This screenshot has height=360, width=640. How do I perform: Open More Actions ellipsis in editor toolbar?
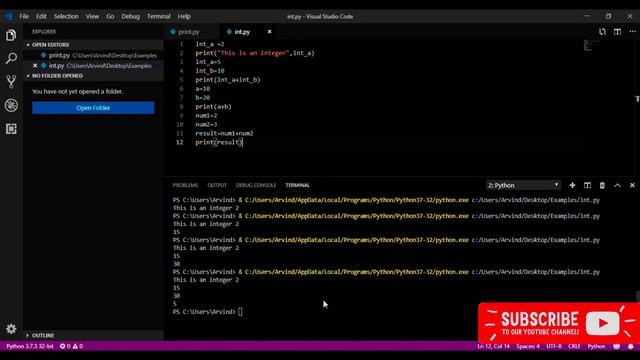coord(632,32)
